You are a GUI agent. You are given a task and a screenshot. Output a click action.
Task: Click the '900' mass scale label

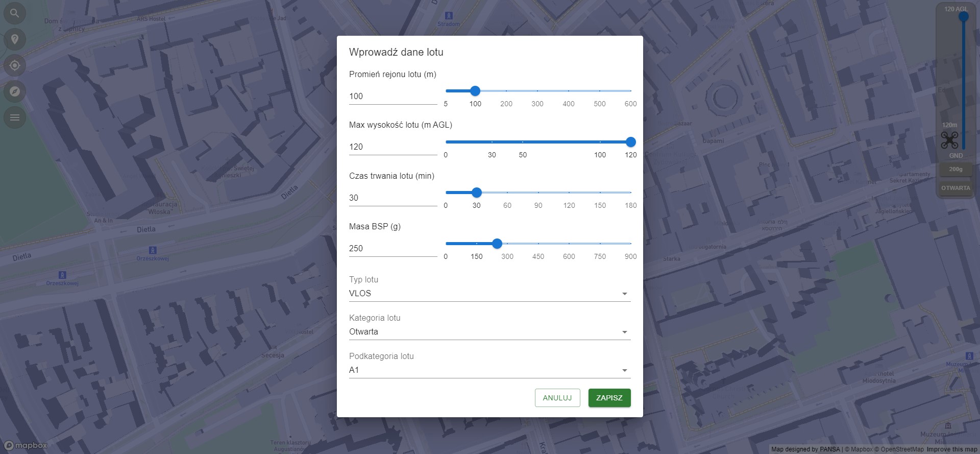click(x=631, y=256)
